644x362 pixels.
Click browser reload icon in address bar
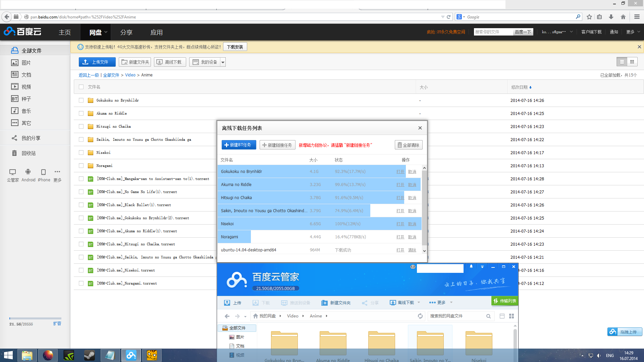448,17
